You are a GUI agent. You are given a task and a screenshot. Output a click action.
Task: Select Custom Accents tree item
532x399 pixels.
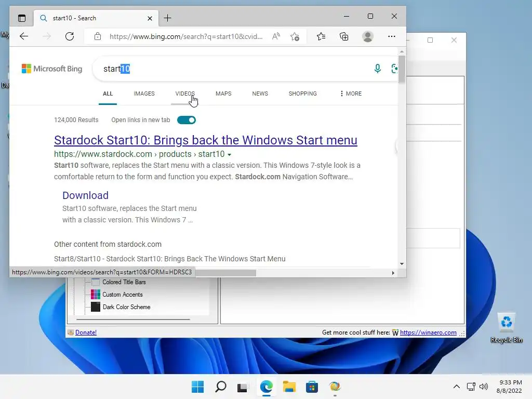(123, 295)
